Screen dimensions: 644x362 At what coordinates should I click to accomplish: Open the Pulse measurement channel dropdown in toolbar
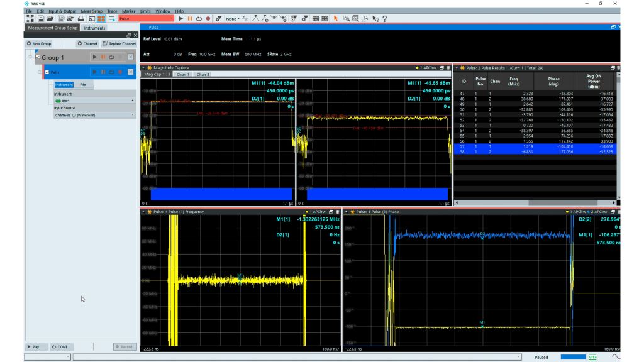[145, 19]
